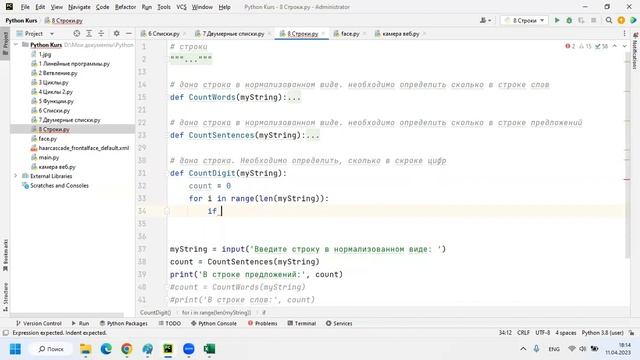Image resolution: width=640 pixels, height=360 pixels.
Task: Select main.py in the Project tree
Action: [x=49, y=157]
